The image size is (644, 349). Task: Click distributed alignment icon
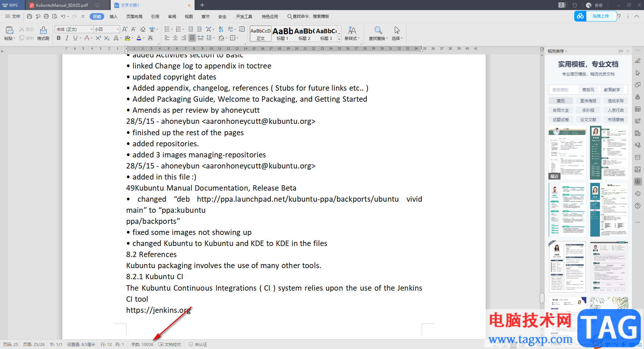pyautogui.click(x=201, y=38)
